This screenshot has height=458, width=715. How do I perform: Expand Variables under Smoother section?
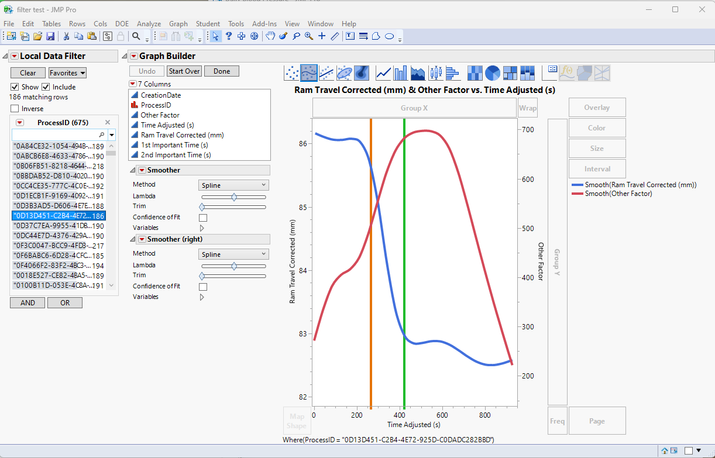pos(202,228)
